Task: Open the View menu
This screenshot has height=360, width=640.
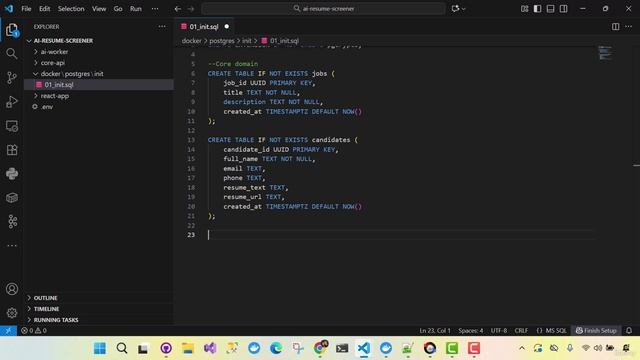Action: (99, 9)
